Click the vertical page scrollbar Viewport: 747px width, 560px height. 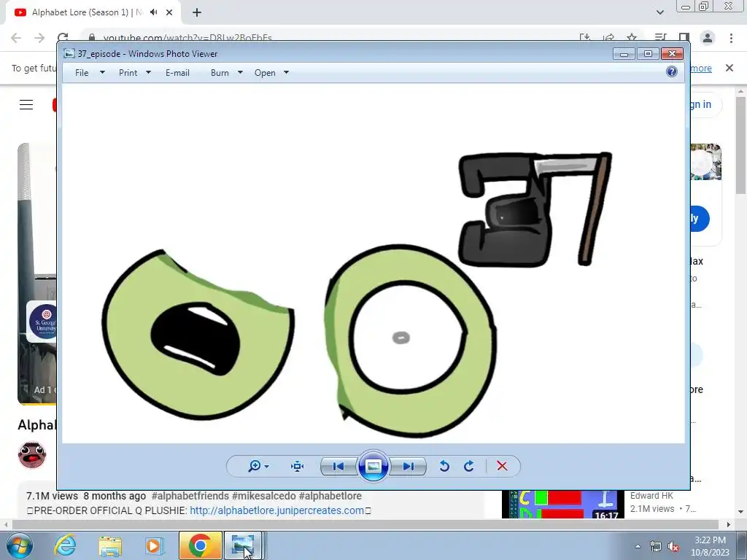[740, 145]
